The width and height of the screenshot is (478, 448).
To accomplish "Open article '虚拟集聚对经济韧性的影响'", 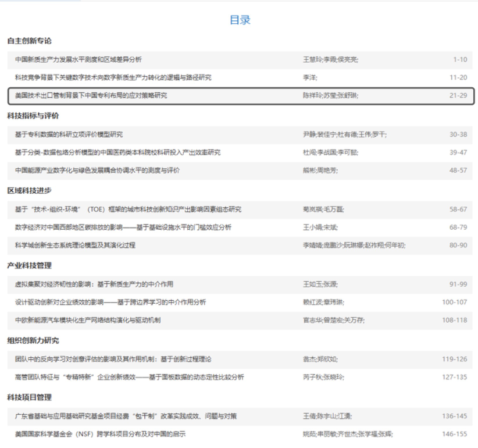I will pyautogui.click(x=94, y=285).
